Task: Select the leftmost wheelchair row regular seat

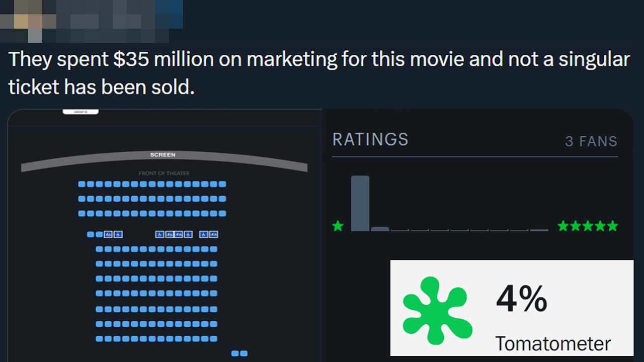Action: [91, 234]
